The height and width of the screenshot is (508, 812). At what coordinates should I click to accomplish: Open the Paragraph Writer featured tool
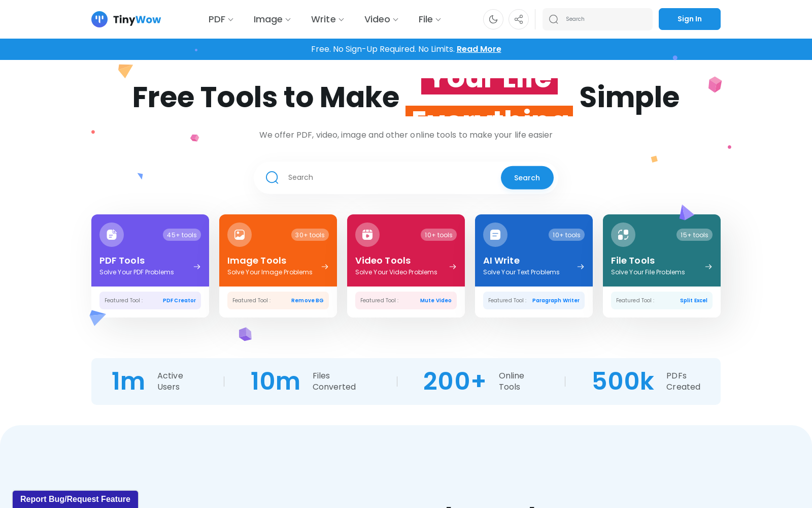[556, 301]
